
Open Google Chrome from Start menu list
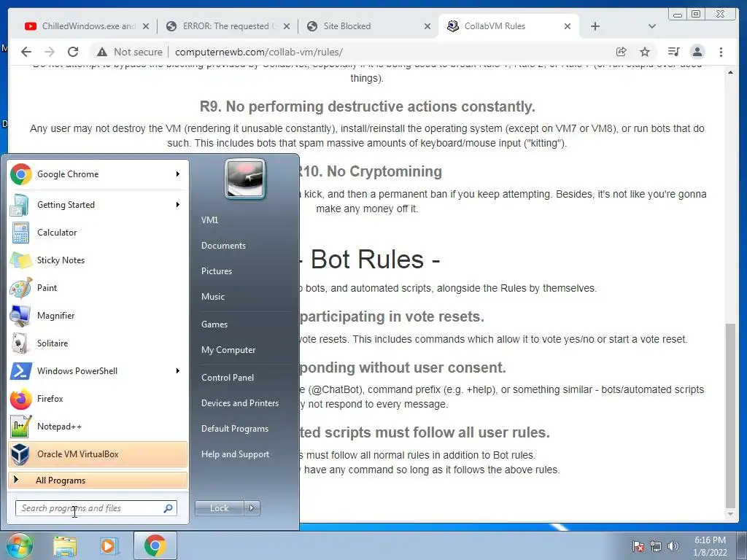98,174
